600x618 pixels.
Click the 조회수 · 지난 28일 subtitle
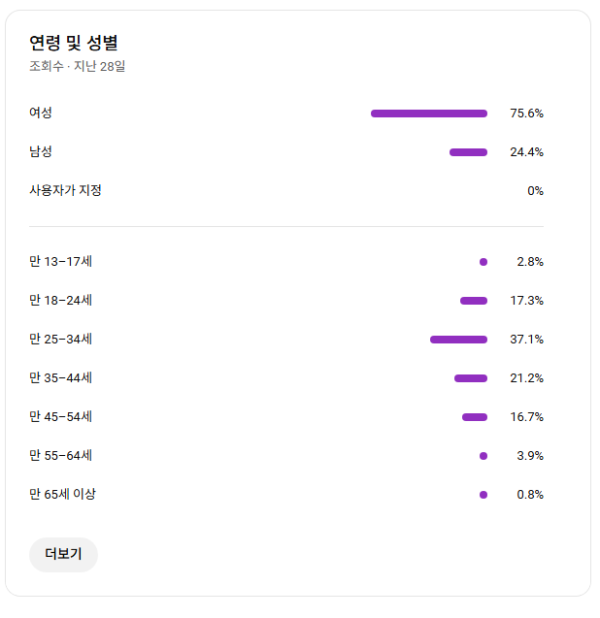77,67
